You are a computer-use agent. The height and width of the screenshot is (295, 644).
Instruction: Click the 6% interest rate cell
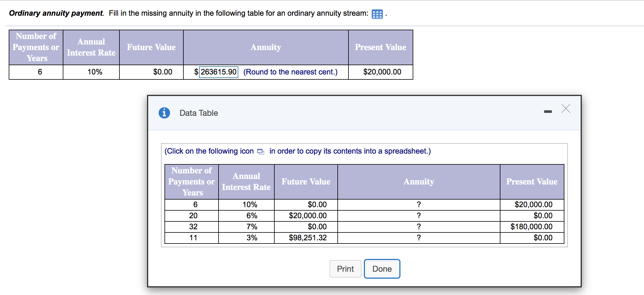[252, 216]
